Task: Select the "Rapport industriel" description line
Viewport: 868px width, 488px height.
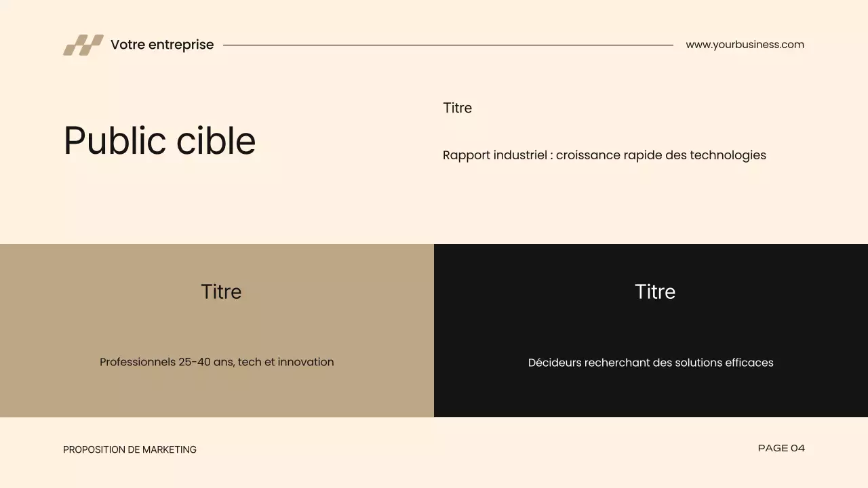Action: [604, 155]
